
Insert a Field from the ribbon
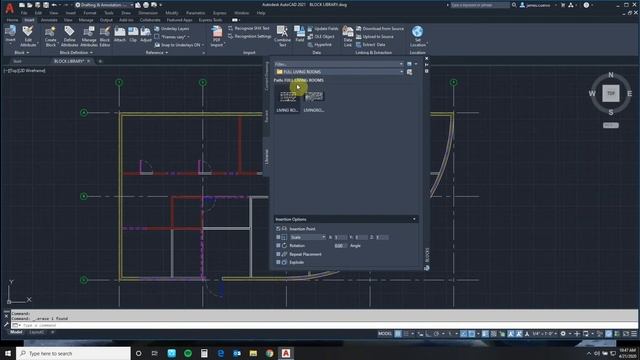tap(300, 34)
